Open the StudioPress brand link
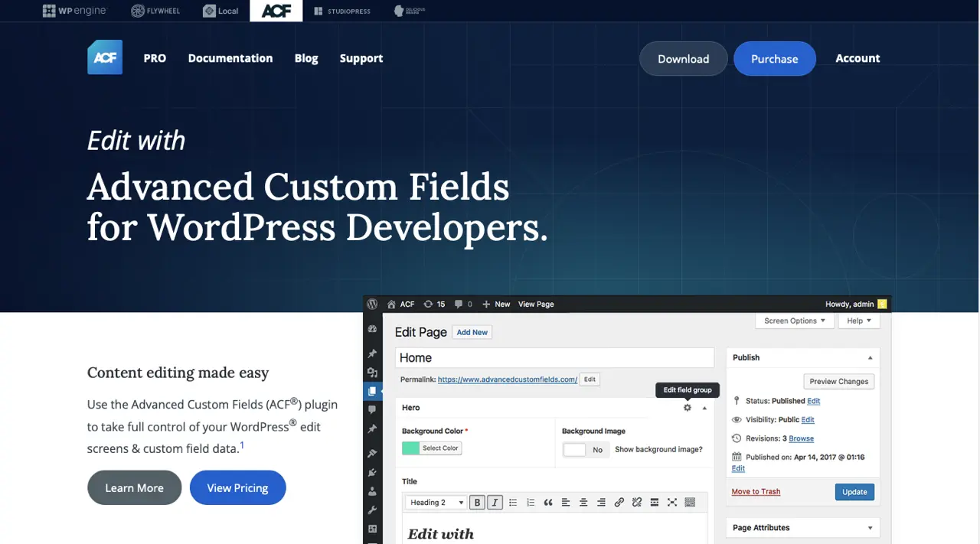The width and height of the screenshot is (980, 544). tap(342, 11)
